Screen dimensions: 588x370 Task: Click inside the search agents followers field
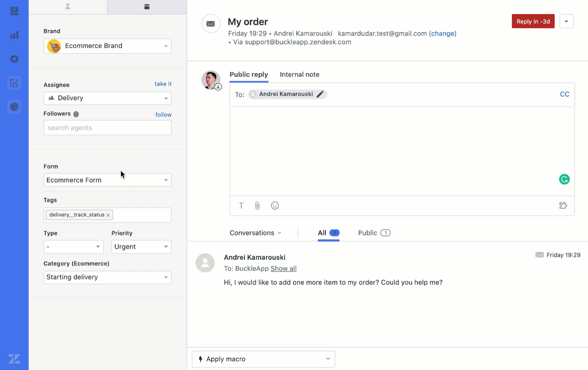(x=107, y=127)
